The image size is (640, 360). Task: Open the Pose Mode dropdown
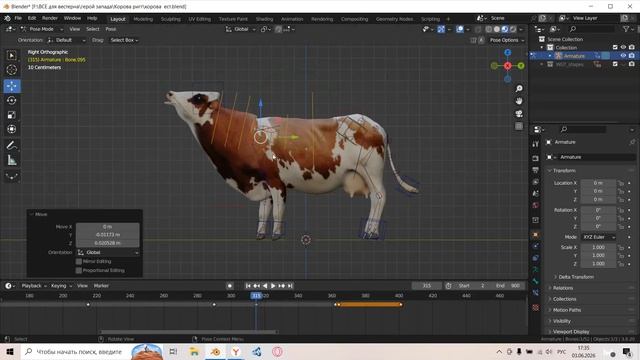pos(42,29)
